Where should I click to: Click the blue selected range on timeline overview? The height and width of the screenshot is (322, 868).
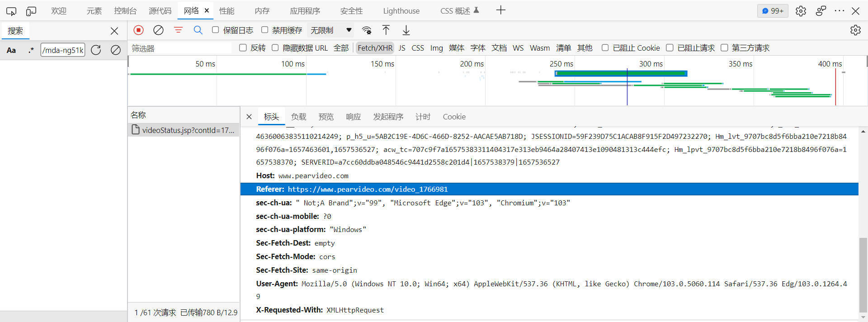pos(621,73)
